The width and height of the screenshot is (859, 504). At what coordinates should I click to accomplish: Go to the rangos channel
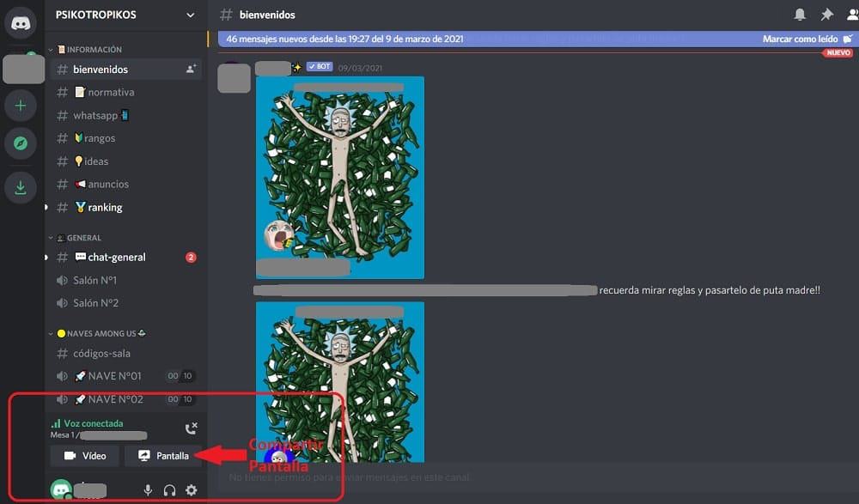point(125,138)
